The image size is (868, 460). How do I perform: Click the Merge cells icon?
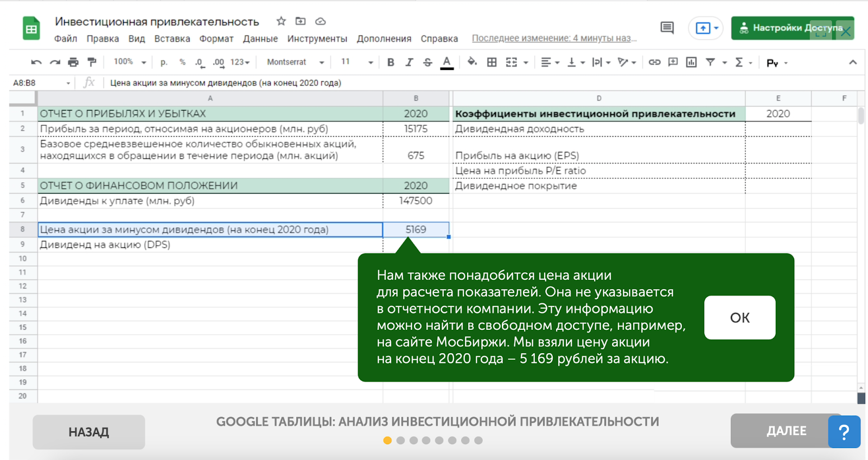pos(512,62)
